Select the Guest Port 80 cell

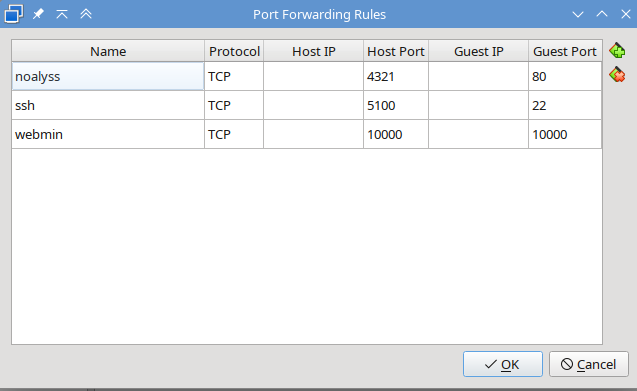pos(565,76)
